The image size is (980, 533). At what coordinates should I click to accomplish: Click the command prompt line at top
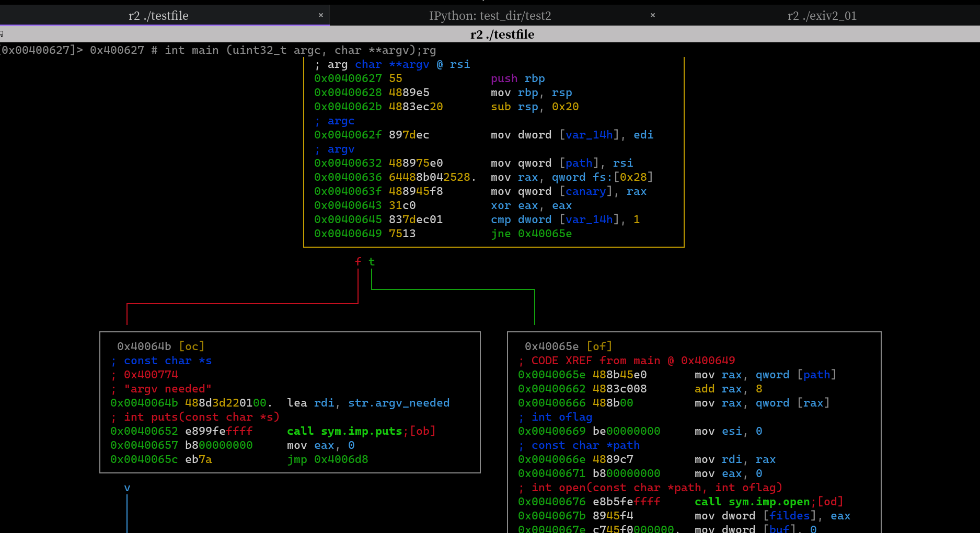coord(218,50)
